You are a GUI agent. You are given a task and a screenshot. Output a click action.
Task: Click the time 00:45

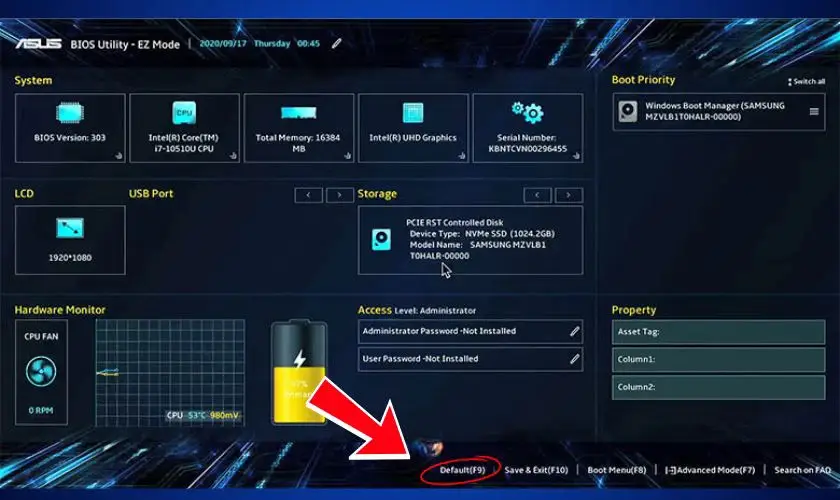pyautogui.click(x=308, y=43)
